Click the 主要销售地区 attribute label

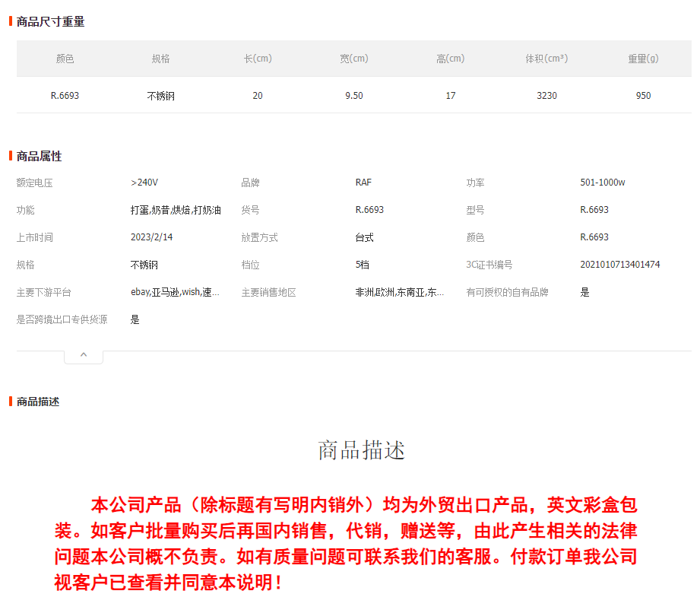[269, 292]
